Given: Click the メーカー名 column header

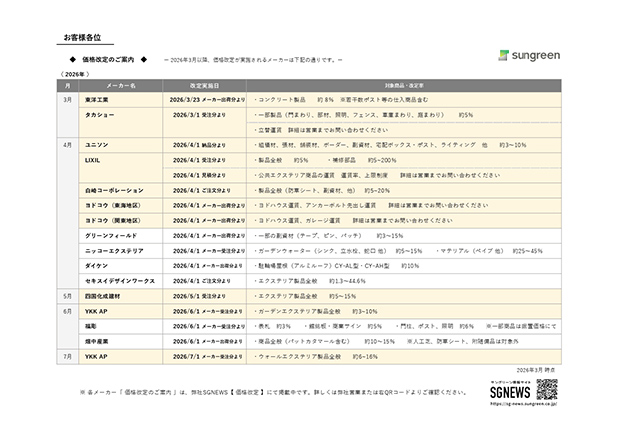Looking at the screenshot, I should tap(121, 86).
